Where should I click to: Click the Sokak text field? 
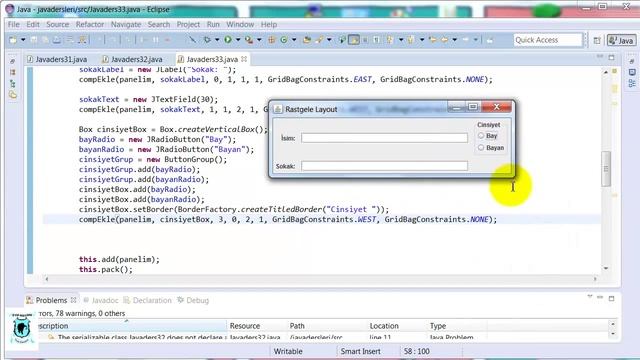(384, 166)
